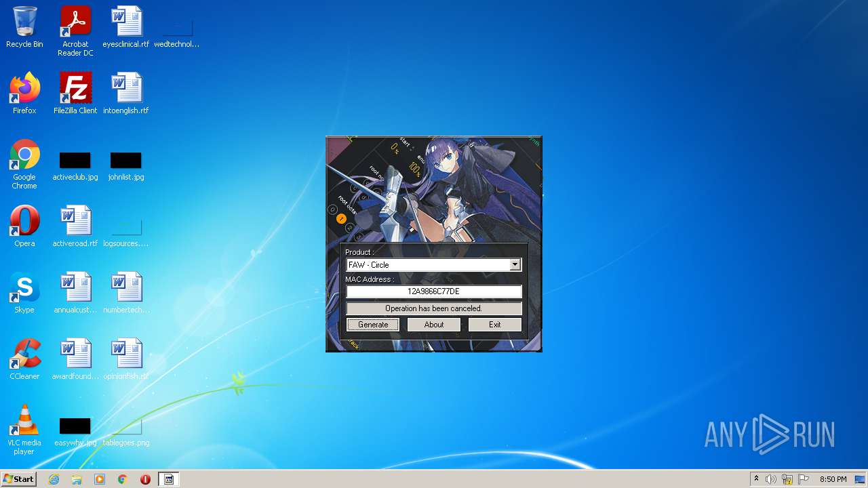This screenshot has height=488, width=868.
Task: Select the johnlist.jpg image file
Action: (x=126, y=165)
